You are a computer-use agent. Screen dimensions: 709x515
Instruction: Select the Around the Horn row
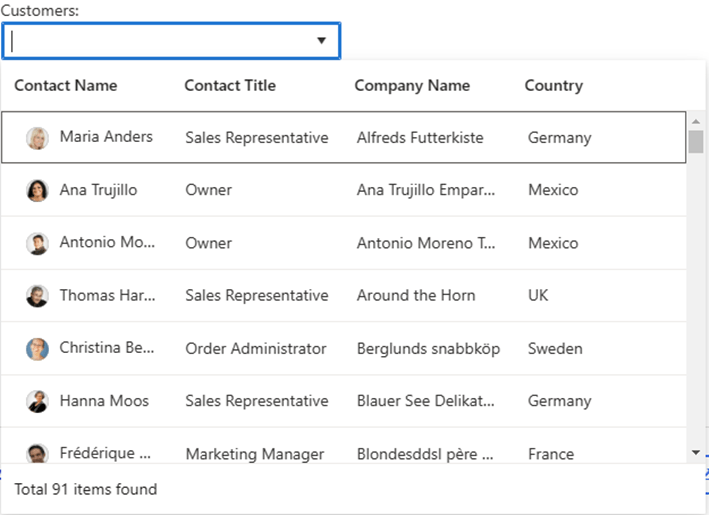(344, 296)
